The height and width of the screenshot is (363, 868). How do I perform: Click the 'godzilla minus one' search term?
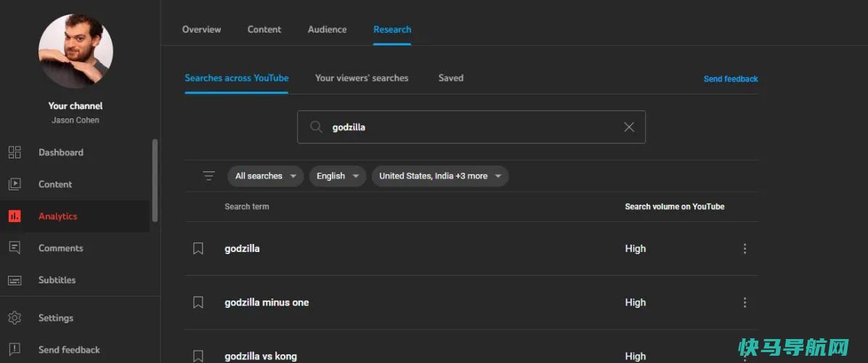tap(267, 302)
